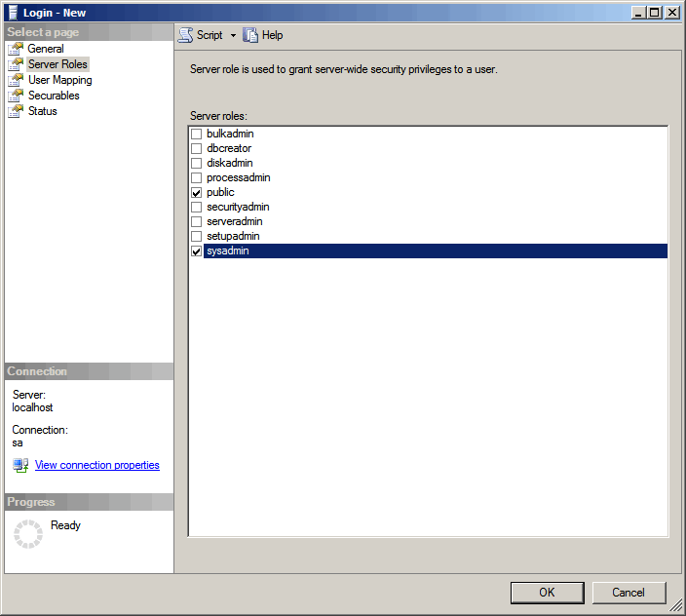Open the Script dropdown arrow
Viewport: 686px width, 616px height.
pyautogui.click(x=233, y=35)
